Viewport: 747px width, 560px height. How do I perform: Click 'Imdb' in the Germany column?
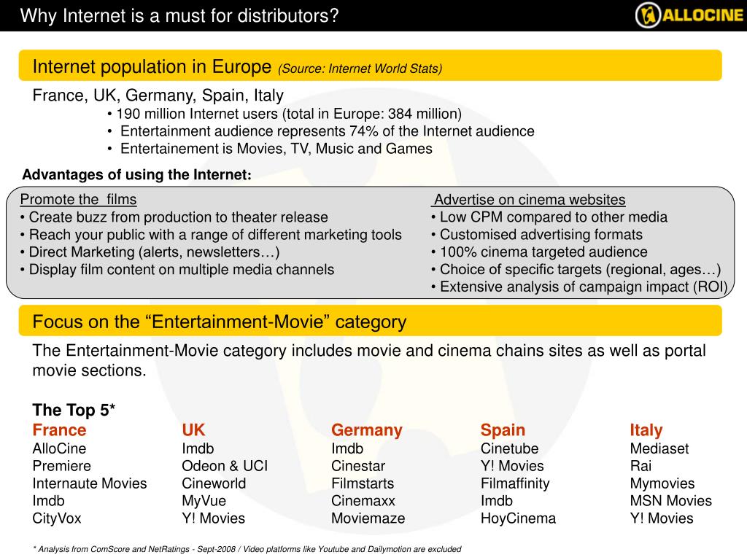347,448
